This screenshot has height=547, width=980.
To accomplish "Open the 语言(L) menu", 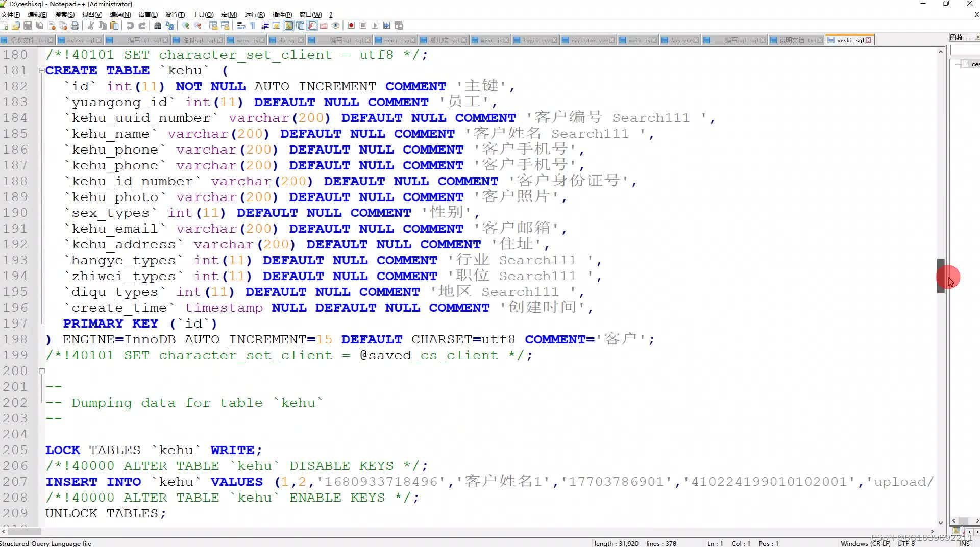I will [148, 15].
